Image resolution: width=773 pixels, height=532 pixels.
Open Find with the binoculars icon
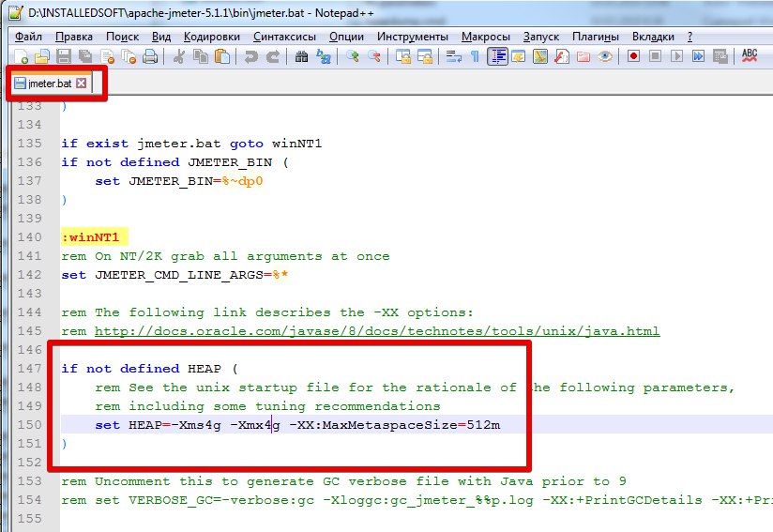301,56
